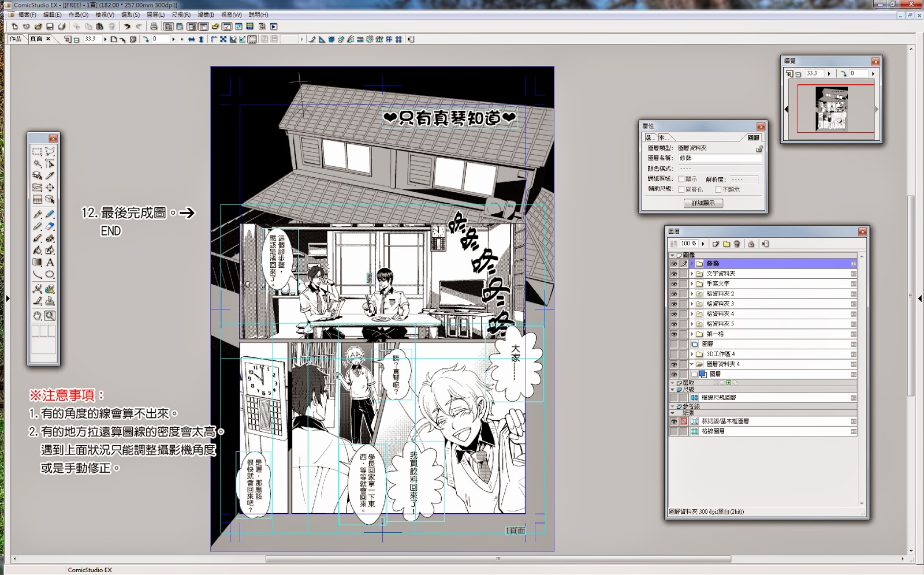
Task: Select the hand grab tool
Action: (x=37, y=316)
